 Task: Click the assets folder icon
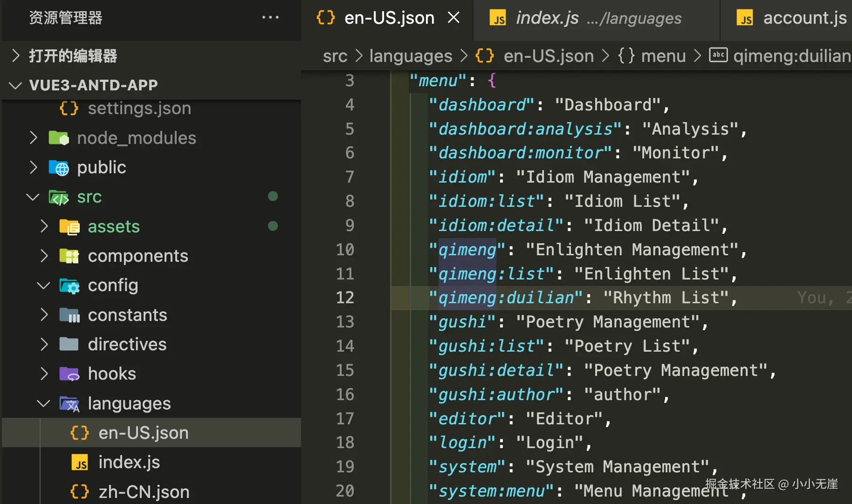pyautogui.click(x=69, y=227)
